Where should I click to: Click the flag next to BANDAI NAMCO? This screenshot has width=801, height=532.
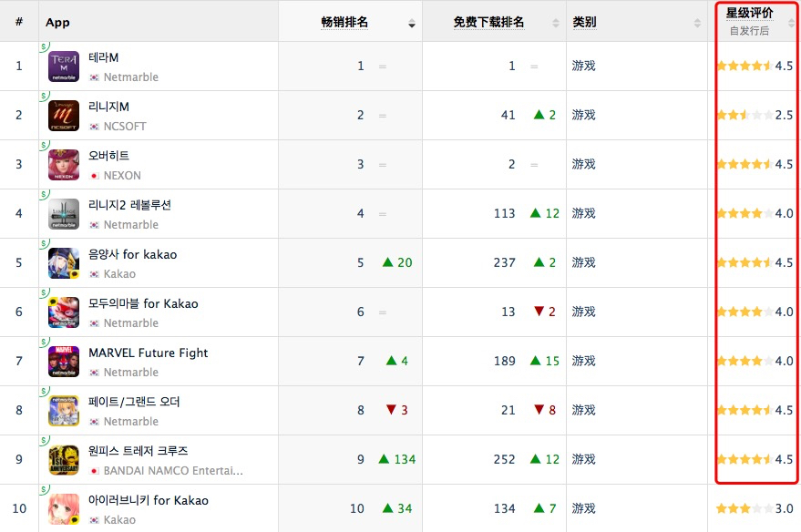tap(94, 471)
